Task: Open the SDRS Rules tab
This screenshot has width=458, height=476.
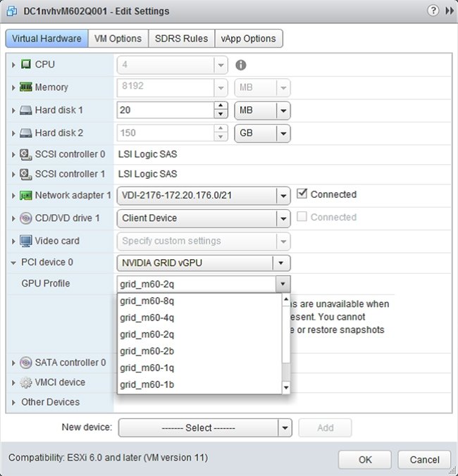Action: tap(181, 39)
